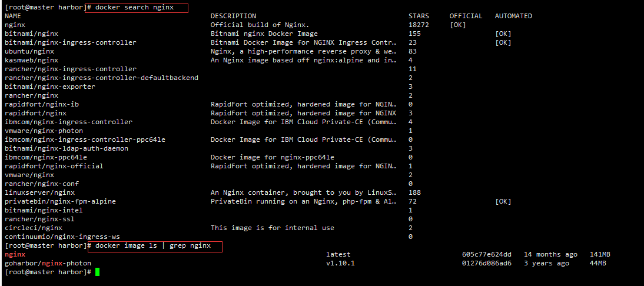Click 'This image is for internal use'
The image size is (644, 286).
click(x=273, y=228)
